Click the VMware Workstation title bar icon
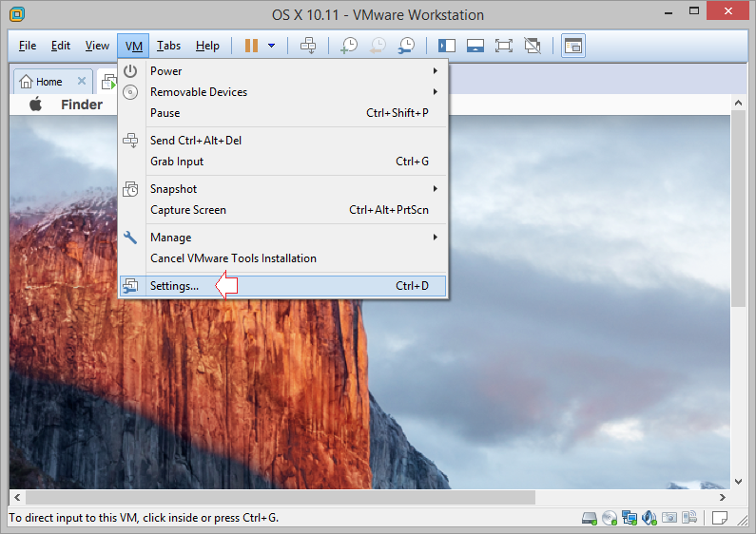 tap(17, 14)
